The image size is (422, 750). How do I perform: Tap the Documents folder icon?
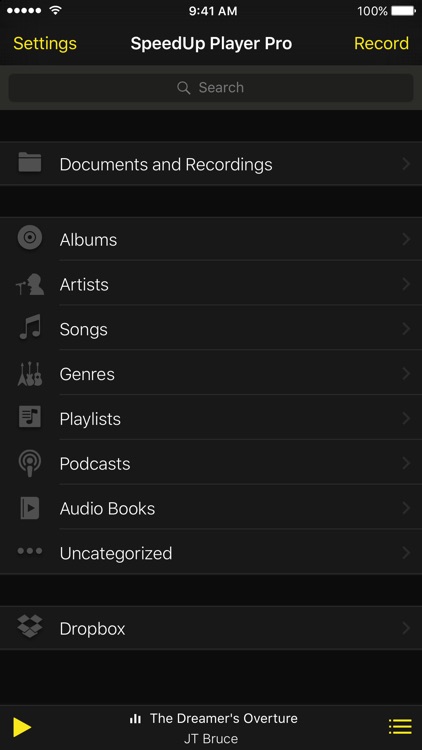pyautogui.click(x=30, y=162)
